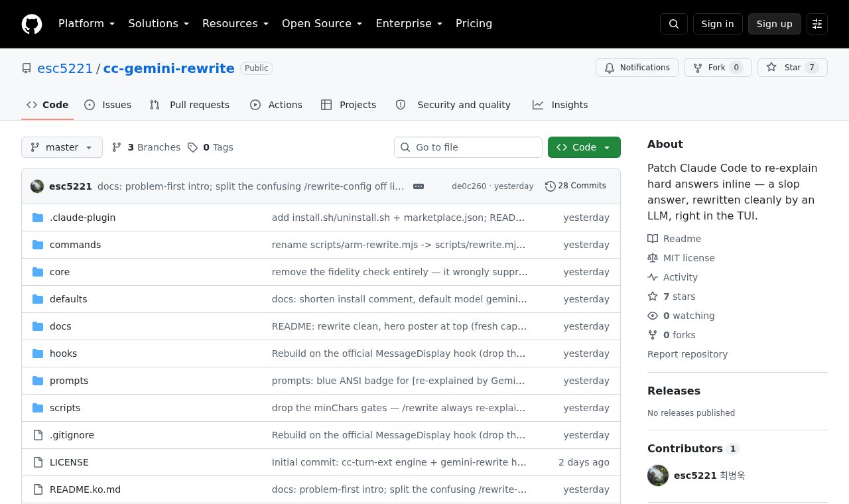Viewport: 849px width, 504px height.
Task: Click the forks icon in About
Action: (653, 335)
